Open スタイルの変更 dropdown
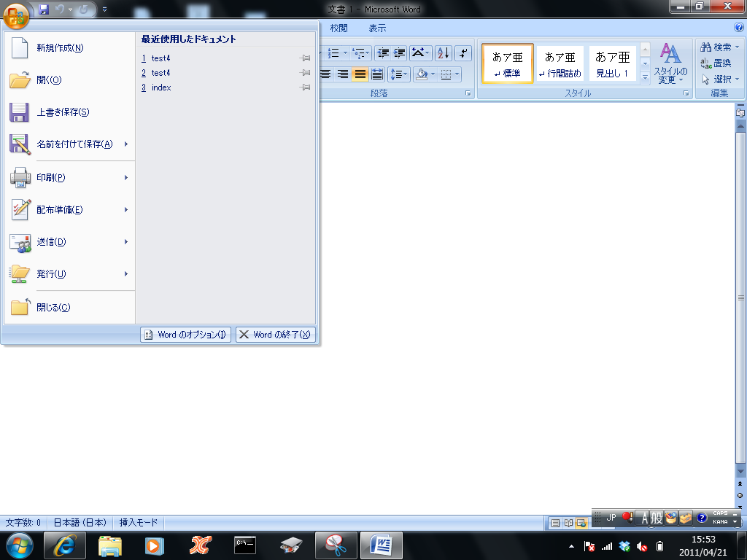 click(671, 63)
